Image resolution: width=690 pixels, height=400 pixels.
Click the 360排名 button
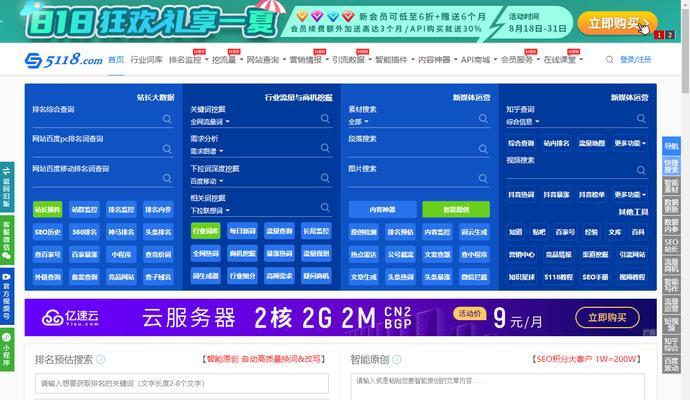click(84, 232)
